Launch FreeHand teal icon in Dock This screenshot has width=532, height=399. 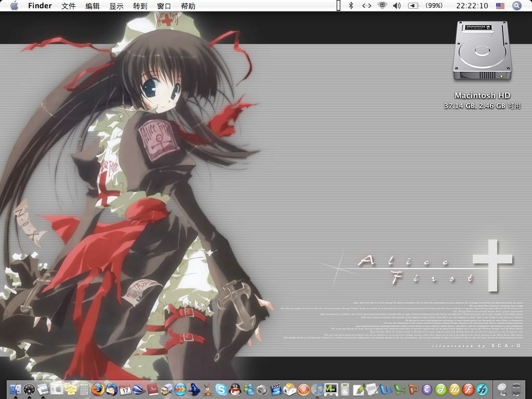pyautogui.click(x=482, y=389)
